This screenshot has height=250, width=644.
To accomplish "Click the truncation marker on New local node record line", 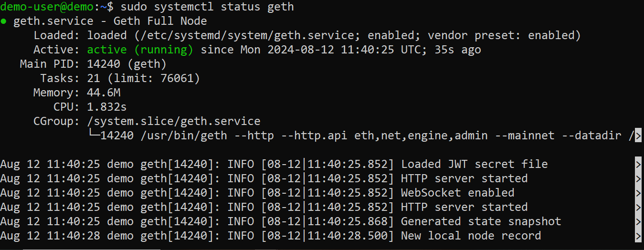I will [x=638, y=236].
